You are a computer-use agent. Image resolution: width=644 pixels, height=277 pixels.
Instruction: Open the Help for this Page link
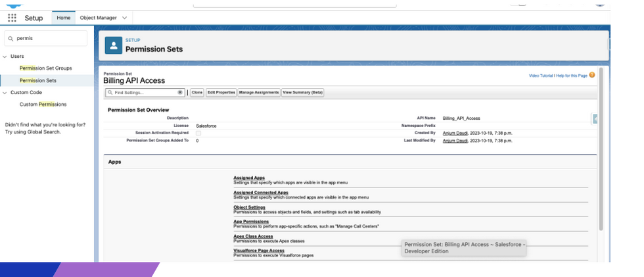pyautogui.click(x=572, y=76)
